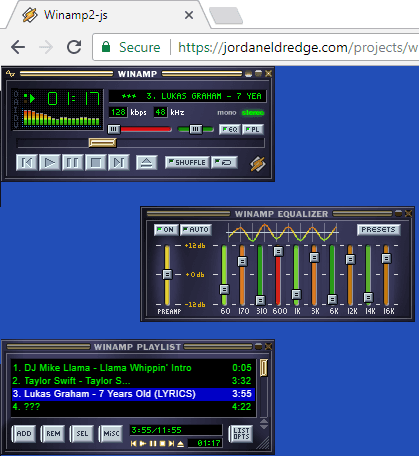Open the playlist LIST OPTS menu
Image resolution: width=419 pixels, height=456 pixels.
pyautogui.click(x=241, y=434)
